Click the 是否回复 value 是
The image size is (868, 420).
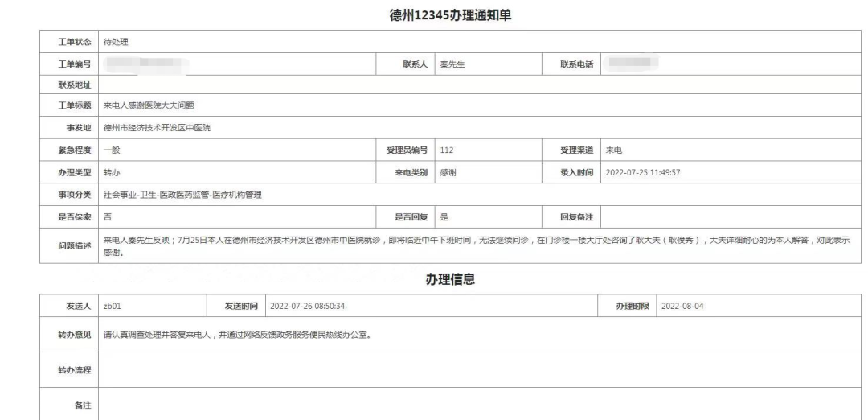coord(444,217)
